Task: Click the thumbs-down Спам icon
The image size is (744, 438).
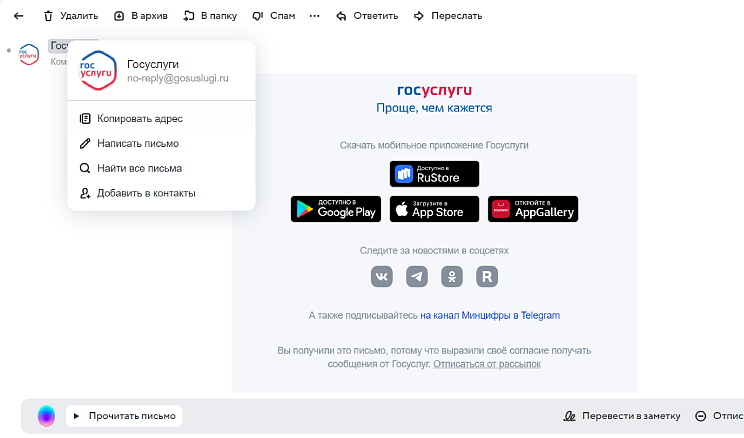Action: [x=257, y=16]
